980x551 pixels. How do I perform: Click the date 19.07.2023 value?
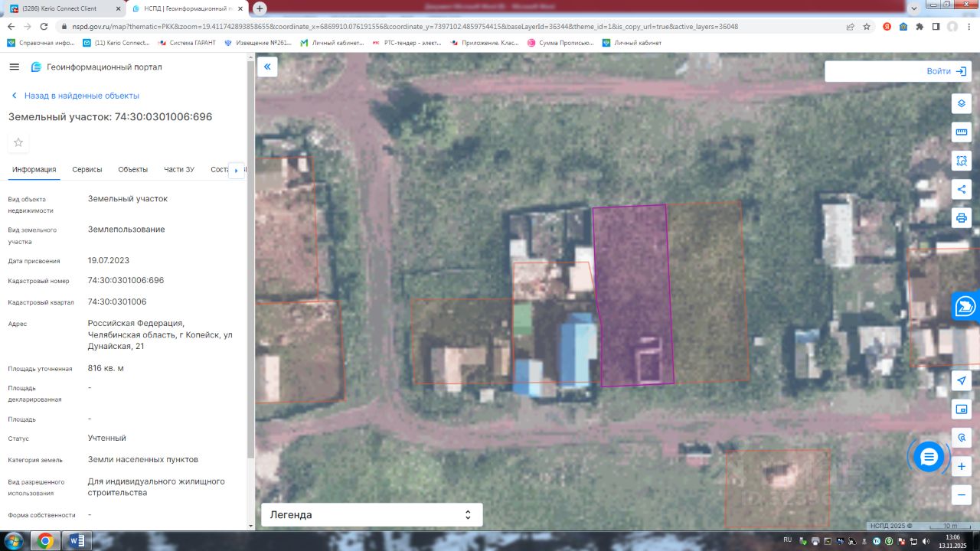point(109,260)
